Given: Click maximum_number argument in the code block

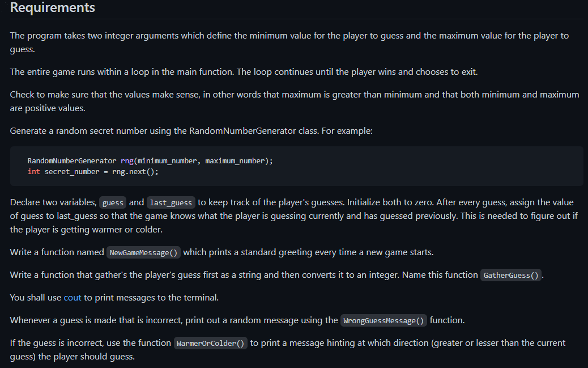Looking at the screenshot, I should tap(235, 160).
